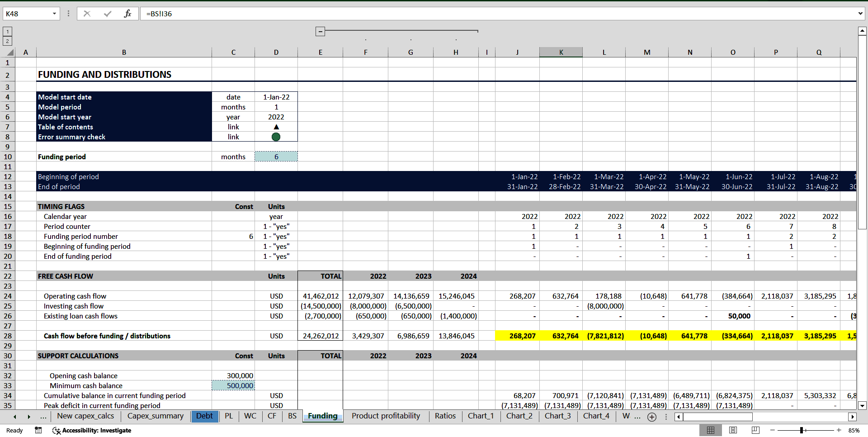The image size is (868, 437).
Task: Click the vertical scrollbar up arrow
Action: click(862, 31)
